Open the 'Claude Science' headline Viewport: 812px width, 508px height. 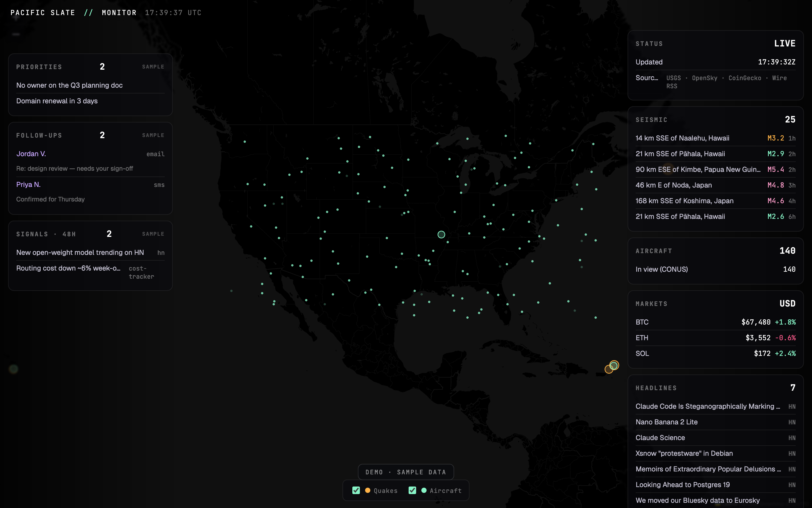click(x=715, y=438)
